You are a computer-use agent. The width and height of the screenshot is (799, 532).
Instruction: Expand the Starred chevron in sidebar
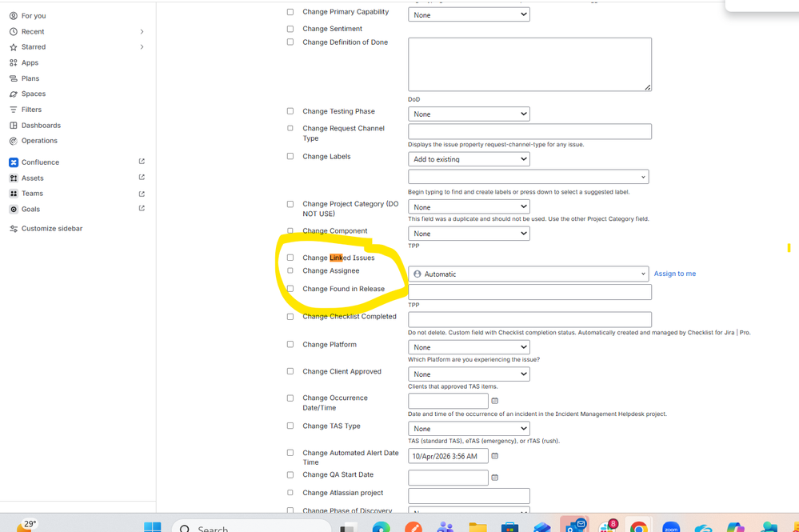pos(142,47)
